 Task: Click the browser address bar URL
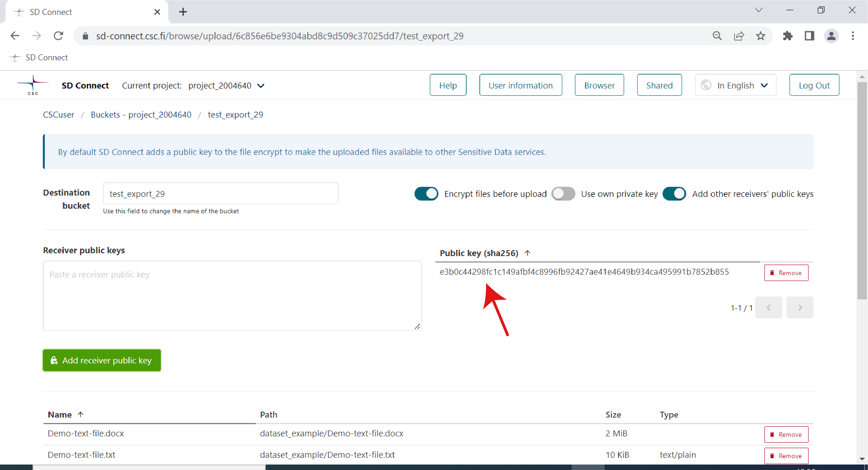pyautogui.click(x=280, y=36)
